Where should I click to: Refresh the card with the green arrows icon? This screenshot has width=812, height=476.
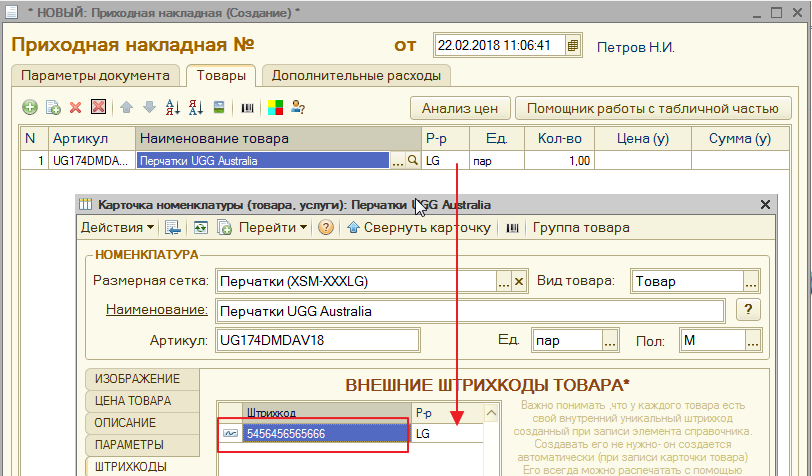[200, 227]
